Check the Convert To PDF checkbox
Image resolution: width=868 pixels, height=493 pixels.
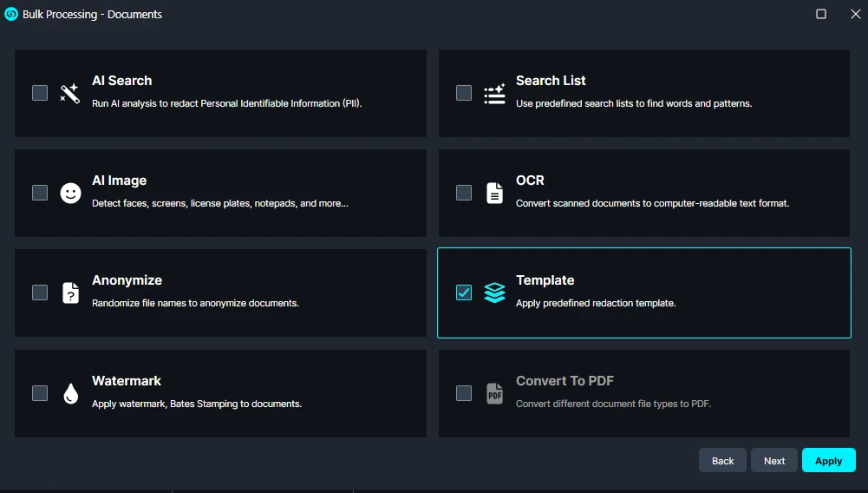click(x=464, y=393)
